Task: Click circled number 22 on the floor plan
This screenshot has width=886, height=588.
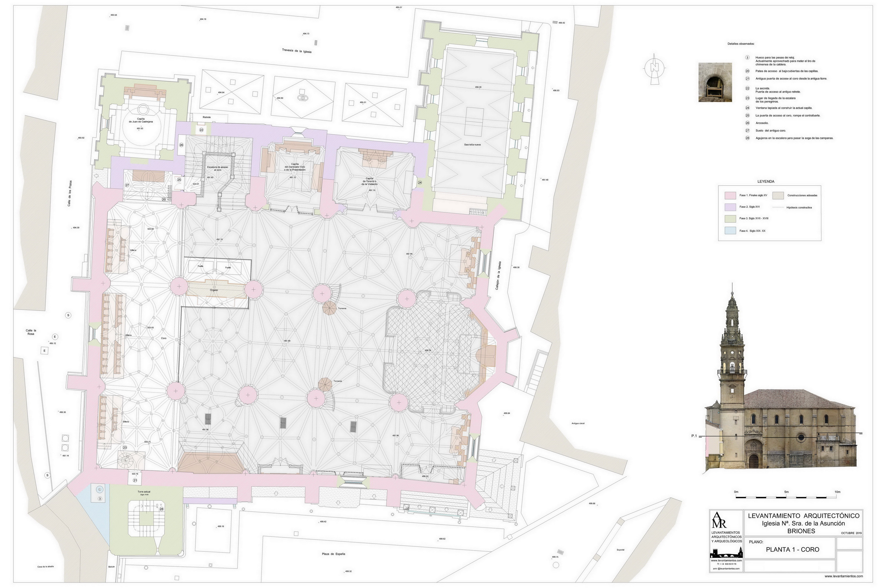Action: pyautogui.click(x=201, y=130)
